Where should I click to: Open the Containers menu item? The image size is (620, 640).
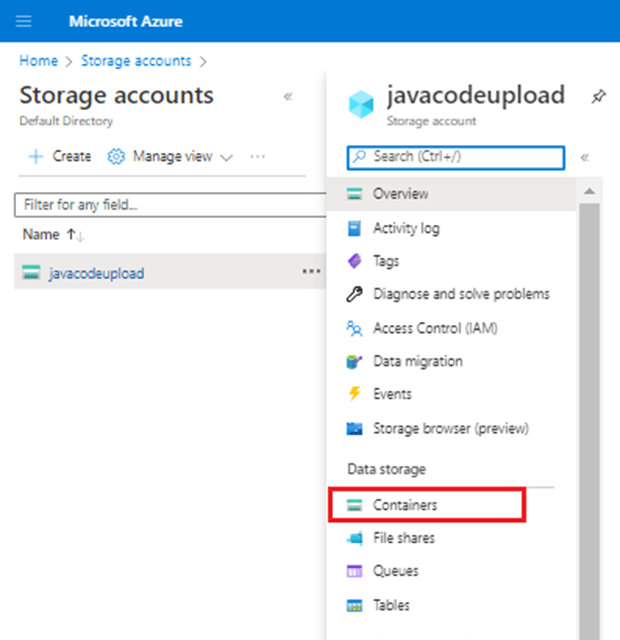(x=405, y=505)
